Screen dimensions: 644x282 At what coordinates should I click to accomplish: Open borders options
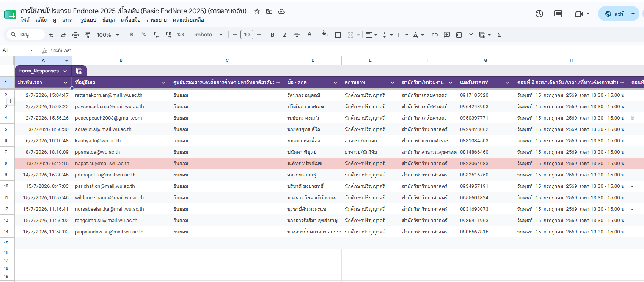tap(338, 35)
